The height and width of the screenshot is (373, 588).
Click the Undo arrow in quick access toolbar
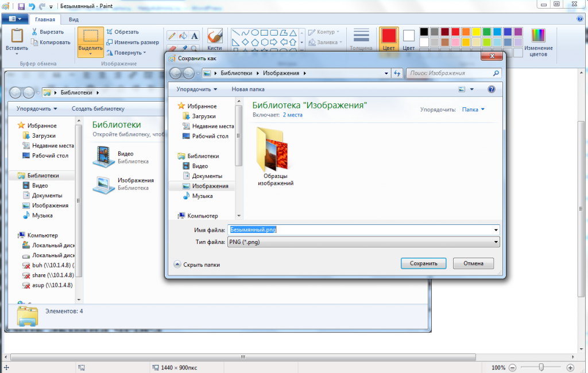click(x=32, y=6)
